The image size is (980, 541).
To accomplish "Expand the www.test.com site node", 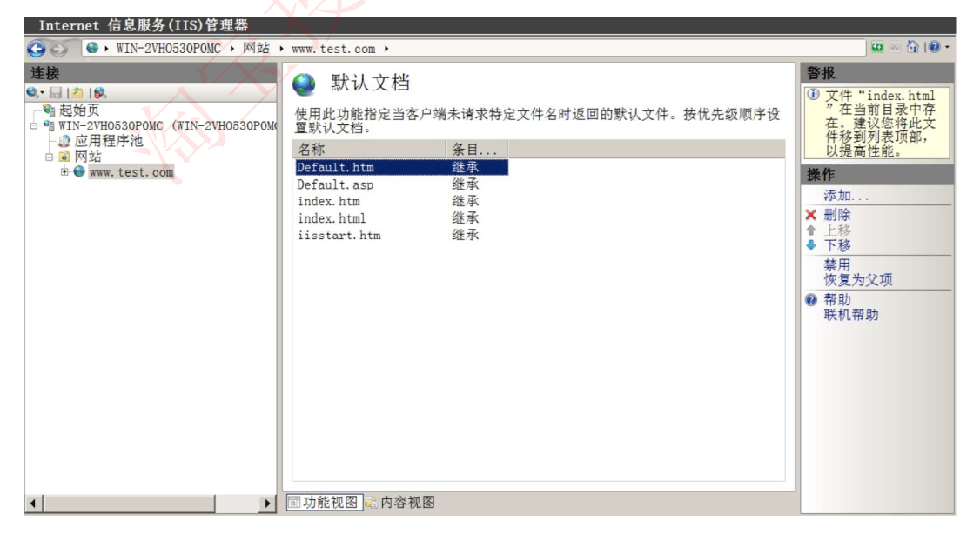I will pos(64,172).
